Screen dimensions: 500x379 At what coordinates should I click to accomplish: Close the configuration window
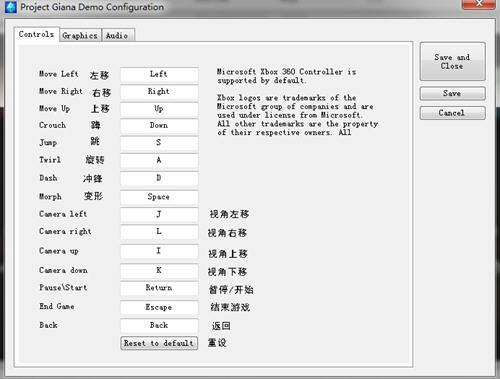tap(479, 4)
